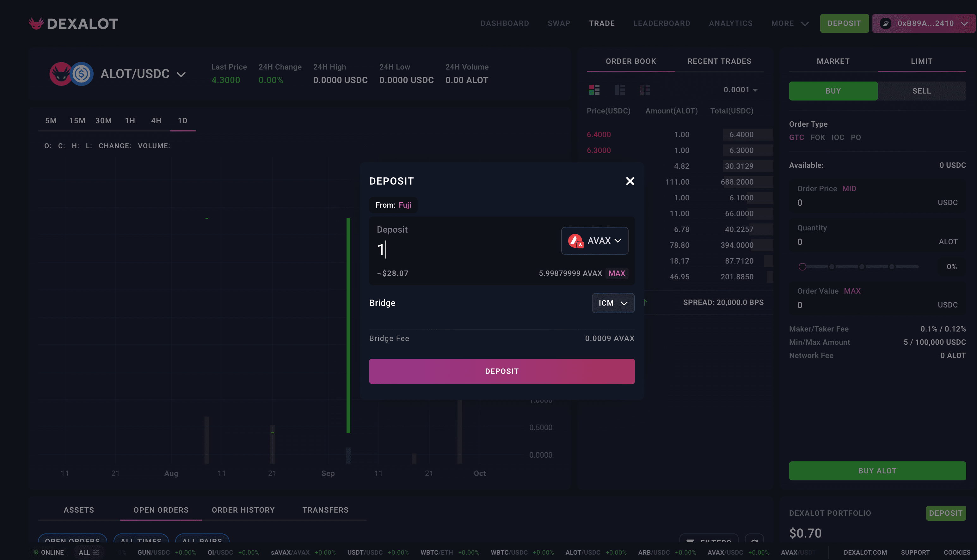This screenshot has width=977, height=560.
Task: Switch order side to SELL
Action: [x=921, y=91]
